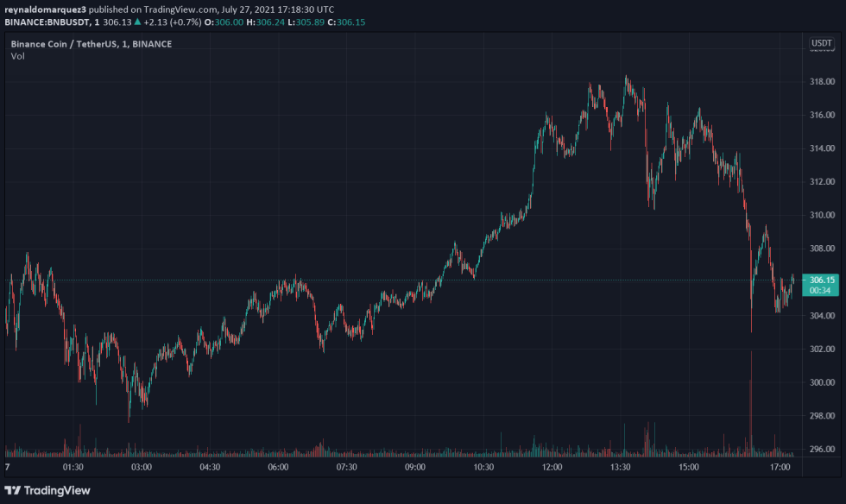Image resolution: width=846 pixels, height=504 pixels.
Task: Click the chart title 'Binance Coin / TetherUS, 1, BINANCE'
Action: pyautogui.click(x=92, y=44)
